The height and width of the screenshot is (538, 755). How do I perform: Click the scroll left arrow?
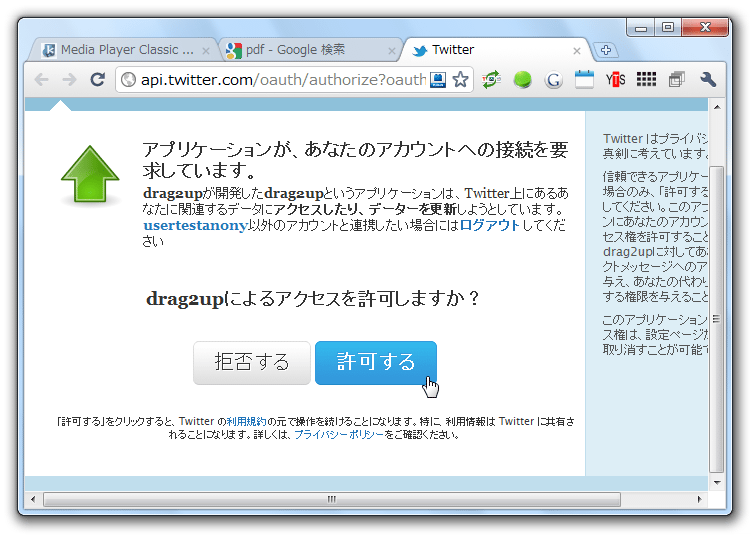[x=33, y=499]
